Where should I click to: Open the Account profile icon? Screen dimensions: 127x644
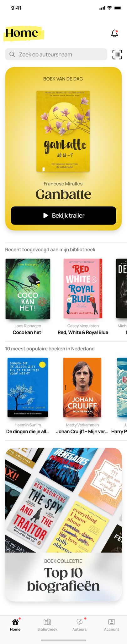[x=112, y=622]
